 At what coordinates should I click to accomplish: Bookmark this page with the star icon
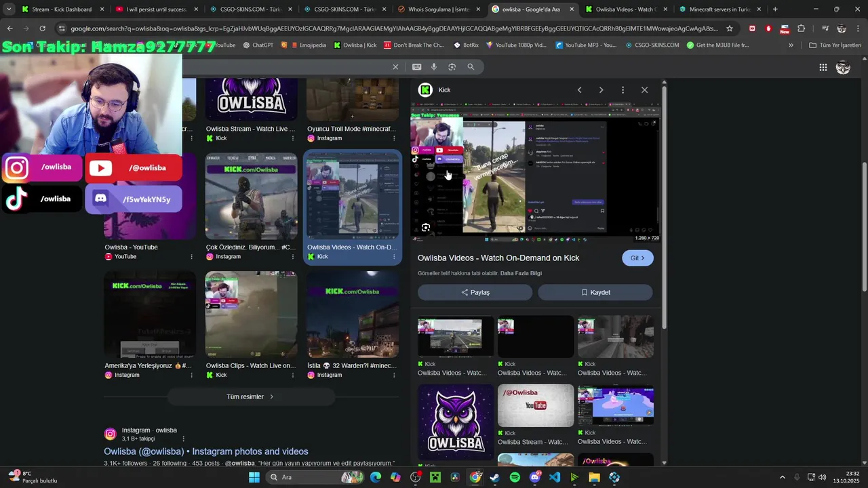(x=730, y=28)
